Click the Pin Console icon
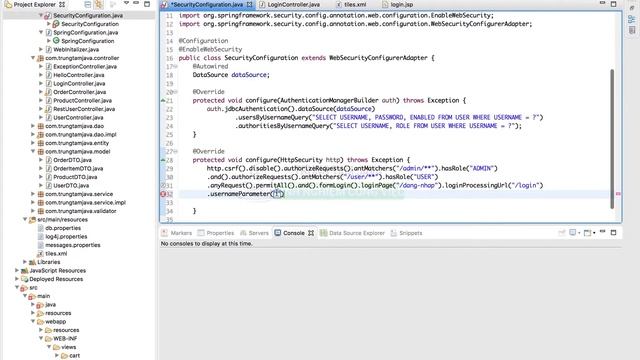The image size is (640, 360). click(562, 233)
